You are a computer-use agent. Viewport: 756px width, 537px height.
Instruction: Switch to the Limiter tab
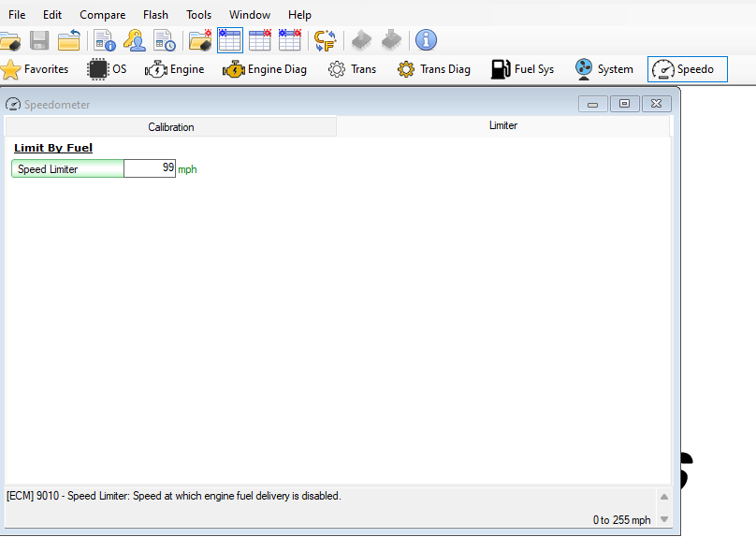coord(502,125)
